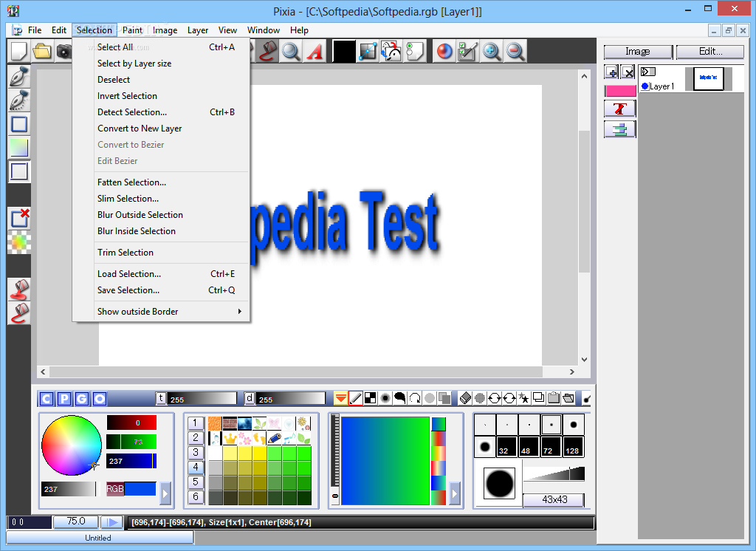This screenshot has height=551, width=756.
Task: Select the gradient square tool in left toolbar
Action: [x=19, y=148]
